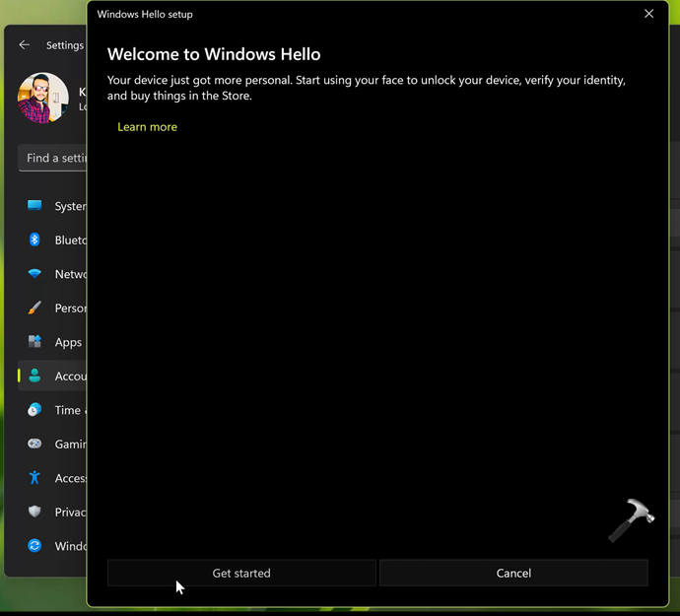This screenshot has width=680, height=616.
Task: Select the Network wifi icon
Action: pyautogui.click(x=34, y=274)
